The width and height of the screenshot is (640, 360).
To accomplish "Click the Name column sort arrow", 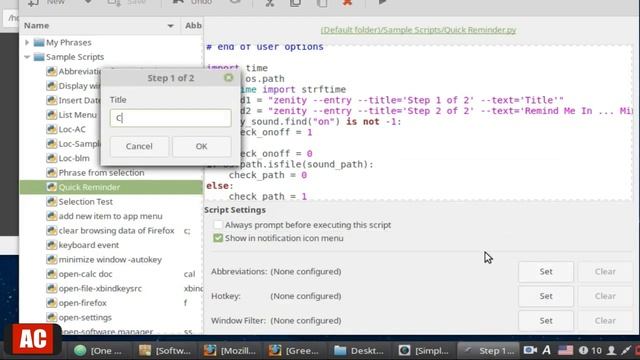I will pos(170,26).
